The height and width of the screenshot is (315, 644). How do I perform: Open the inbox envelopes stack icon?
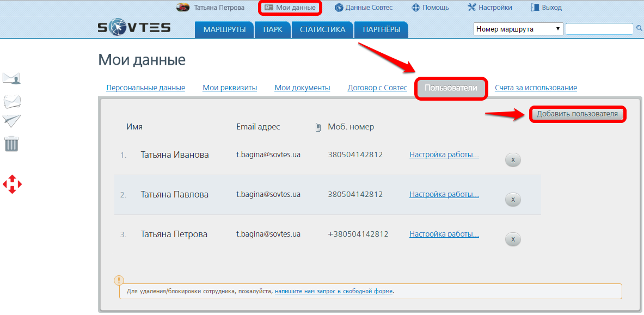(12, 101)
